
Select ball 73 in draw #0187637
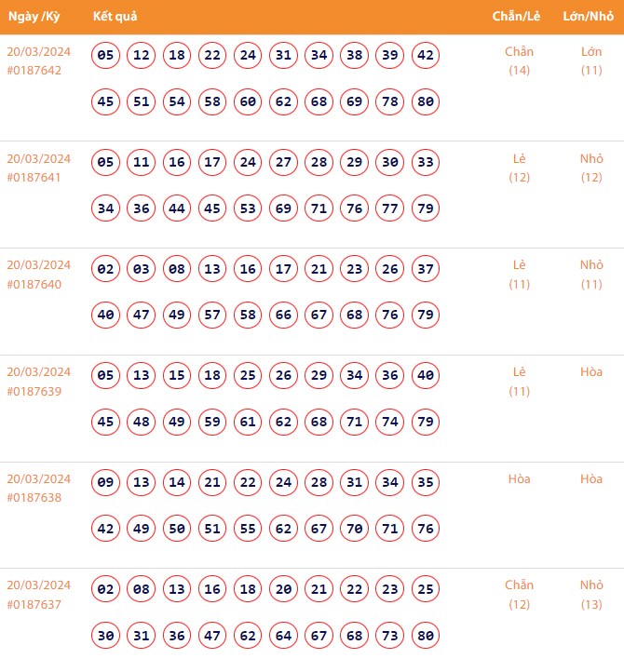390,636
